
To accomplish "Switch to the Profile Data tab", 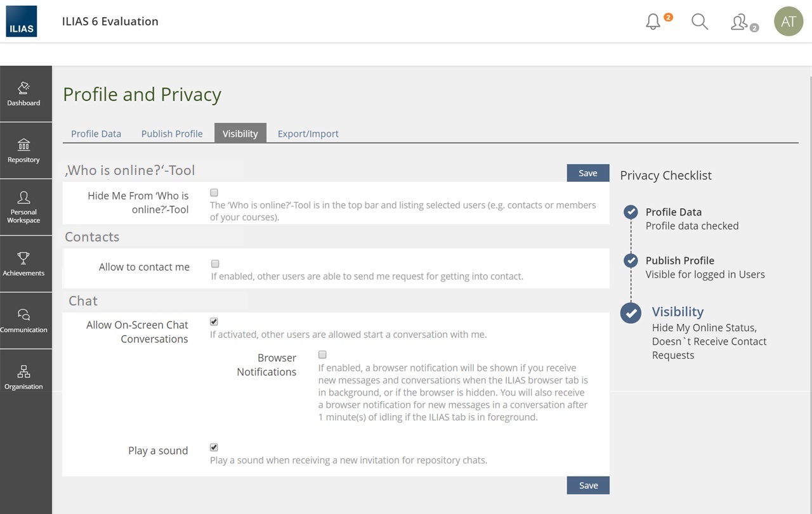I will (x=96, y=134).
